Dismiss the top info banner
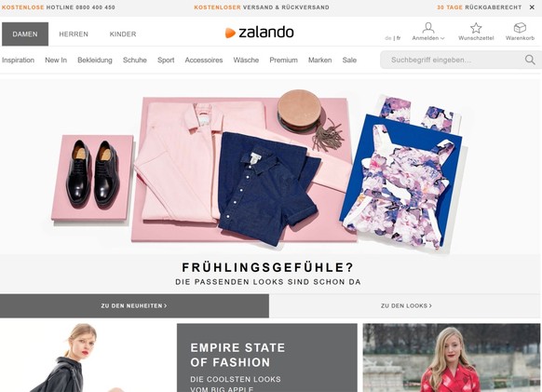542x392 pixels. (x=532, y=7)
